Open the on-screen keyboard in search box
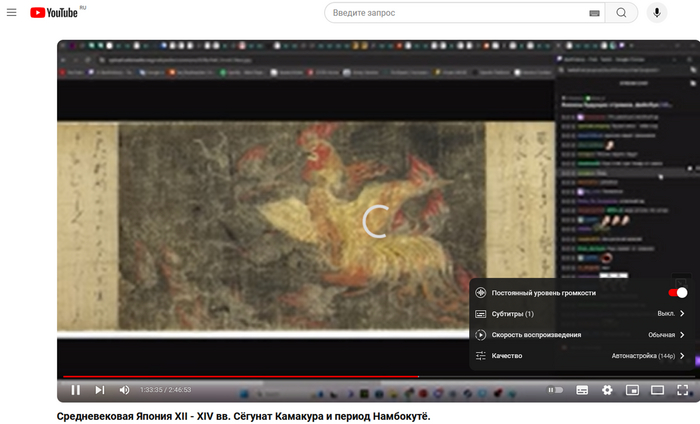700x424 pixels. pyautogui.click(x=595, y=13)
